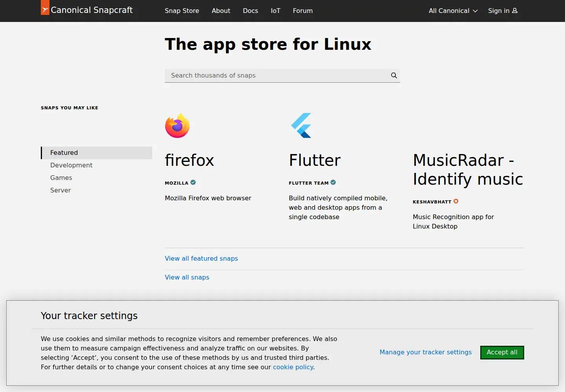Open the Flutter logo icon
The image size is (565, 392).
point(301,125)
